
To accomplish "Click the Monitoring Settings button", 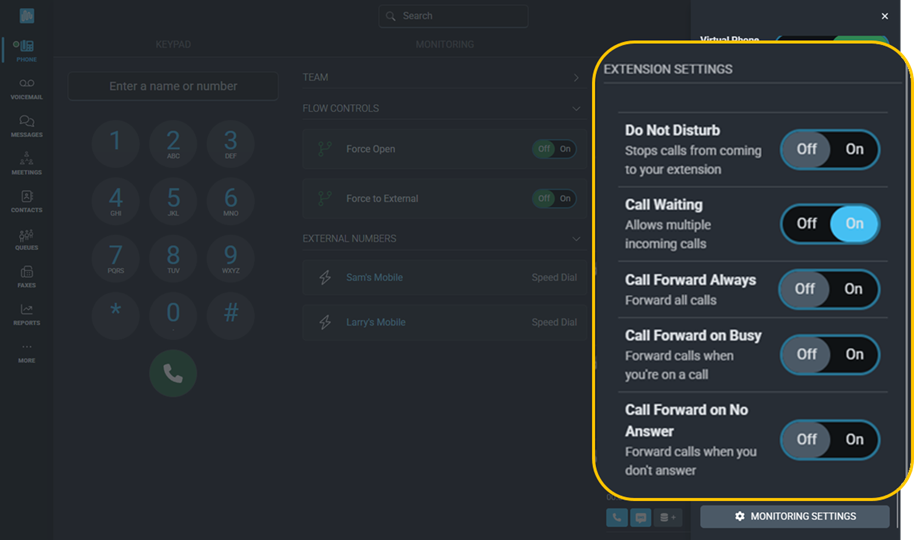I will [795, 516].
